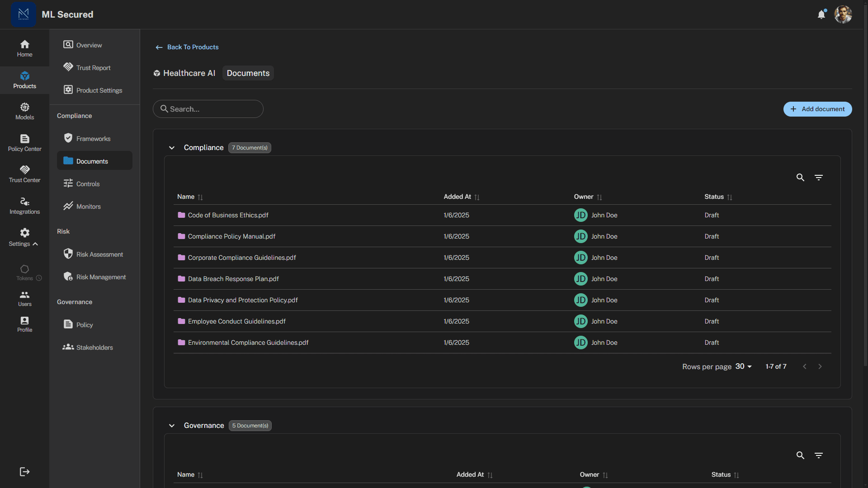The width and height of the screenshot is (868, 488).
Task: Click the user avatar in header
Action: pos(843,14)
